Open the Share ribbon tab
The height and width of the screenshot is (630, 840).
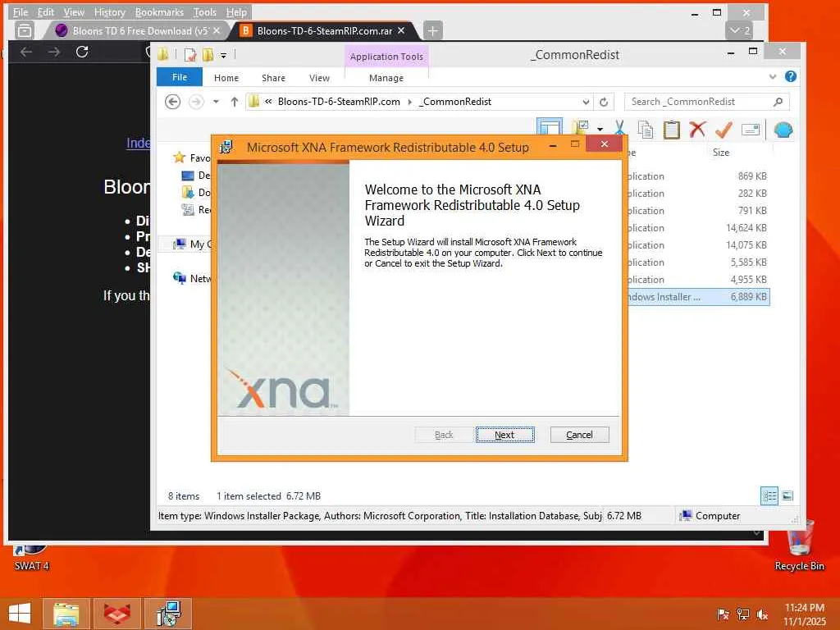[273, 78]
